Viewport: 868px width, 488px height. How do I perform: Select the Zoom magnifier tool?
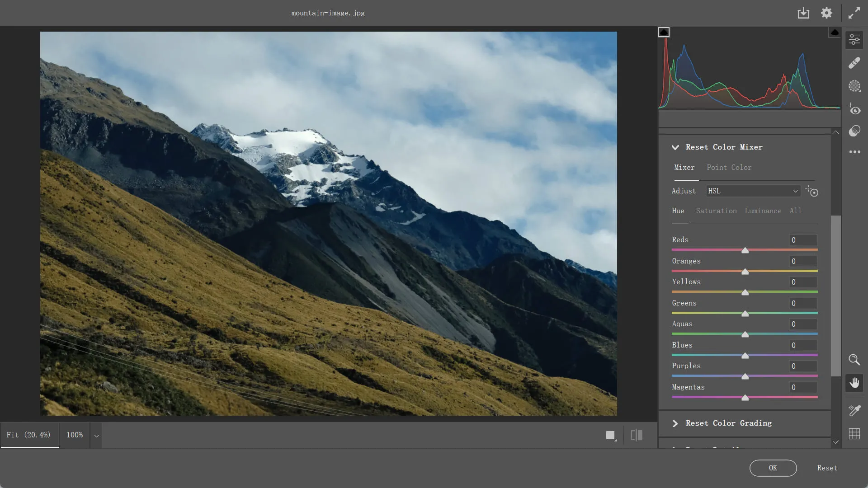tap(854, 360)
